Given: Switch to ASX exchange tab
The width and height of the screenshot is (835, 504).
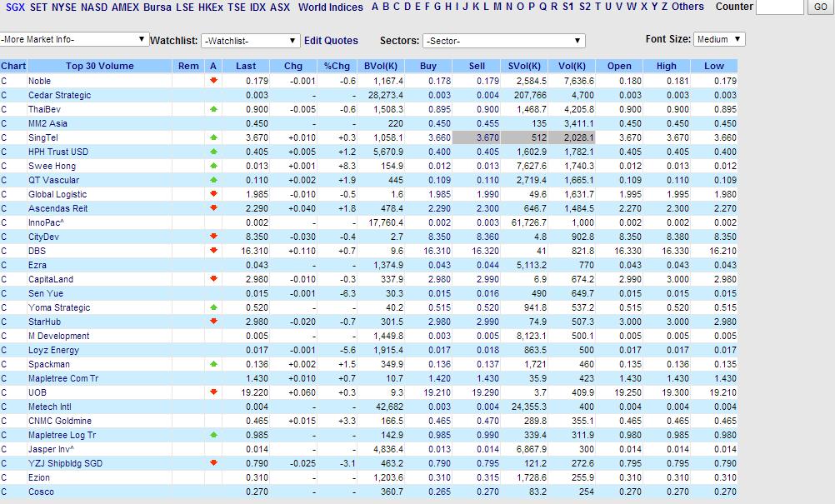Looking at the screenshot, I should (x=279, y=7).
